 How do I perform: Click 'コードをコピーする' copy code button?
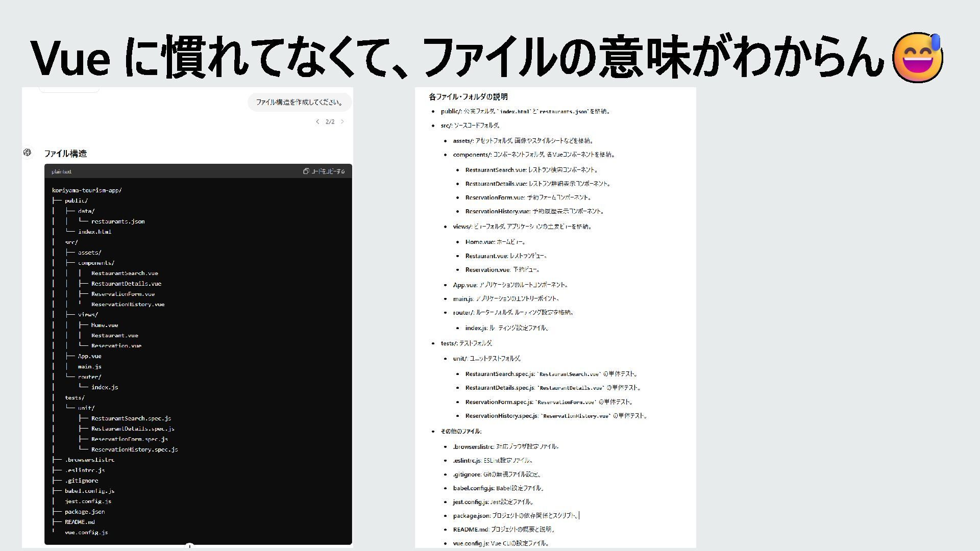coord(328,171)
